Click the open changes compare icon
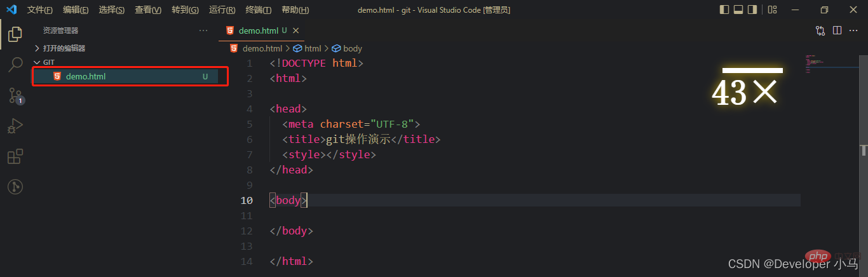 (820, 30)
